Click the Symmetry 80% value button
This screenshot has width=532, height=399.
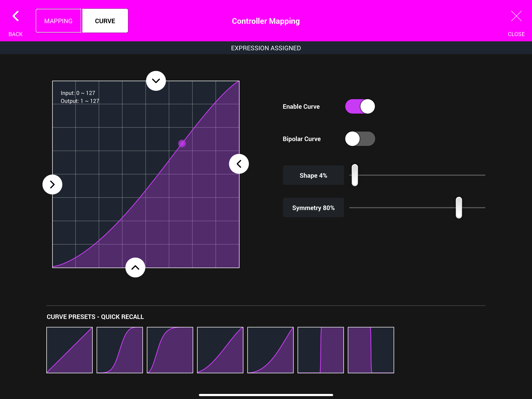313,208
